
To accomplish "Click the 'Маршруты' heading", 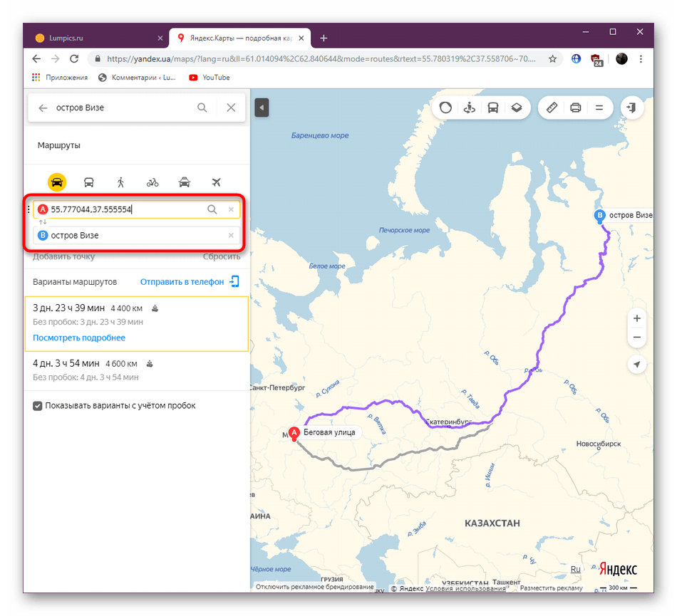I will click(x=58, y=145).
